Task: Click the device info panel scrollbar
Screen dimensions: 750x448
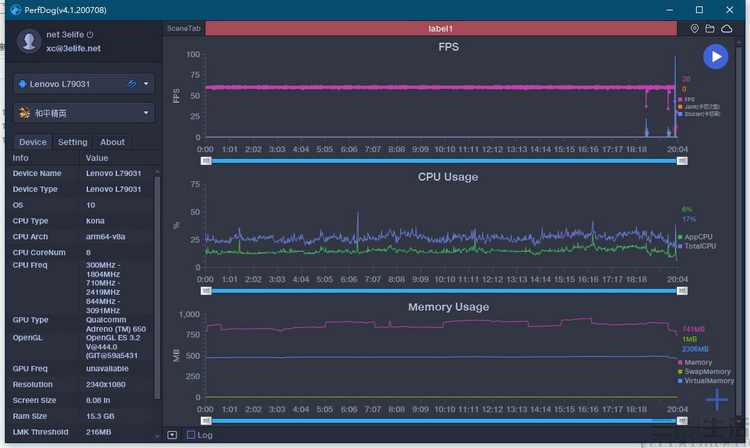Action: (157, 288)
